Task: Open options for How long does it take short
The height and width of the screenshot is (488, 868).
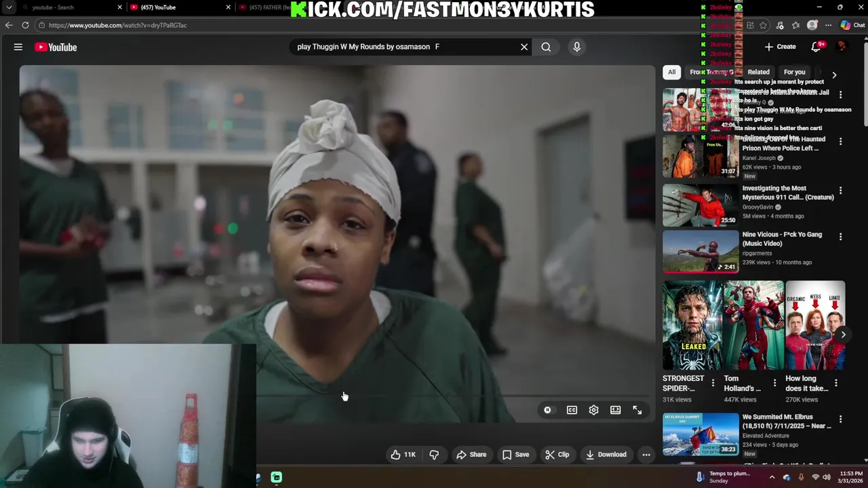Action: click(835, 383)
